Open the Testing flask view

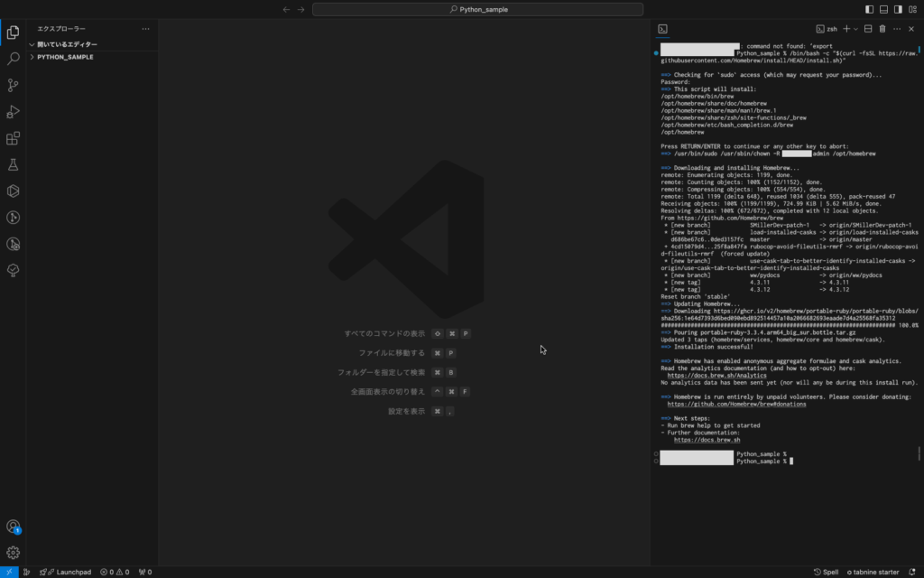(13, 164)
